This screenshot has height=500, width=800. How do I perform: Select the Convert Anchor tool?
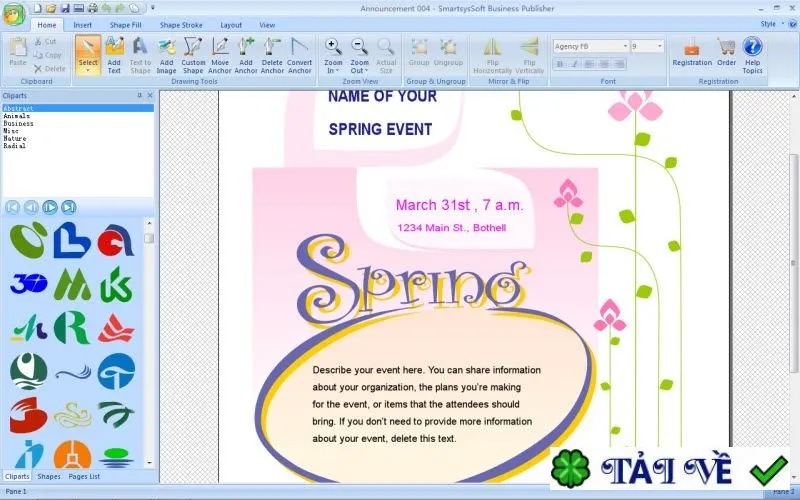299,55
